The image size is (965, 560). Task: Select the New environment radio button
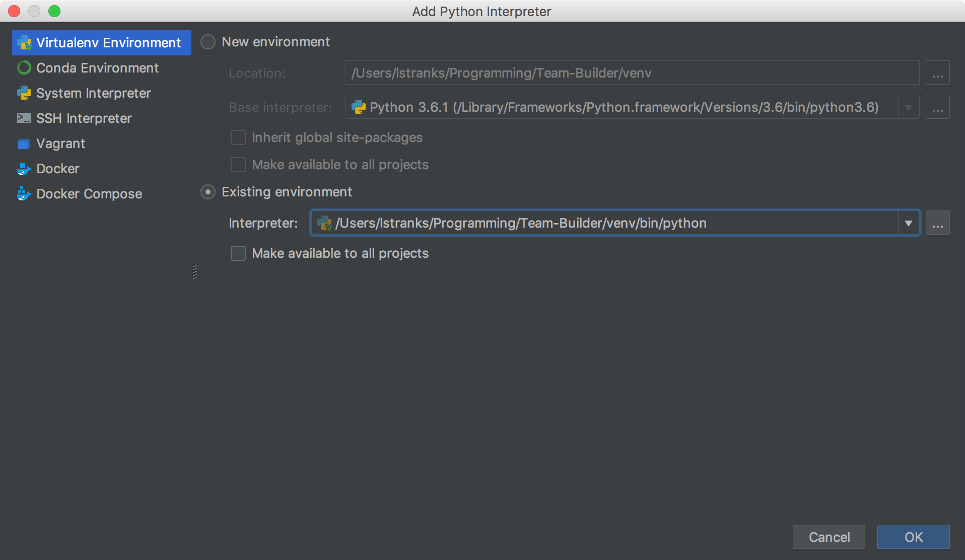(208, 42)
